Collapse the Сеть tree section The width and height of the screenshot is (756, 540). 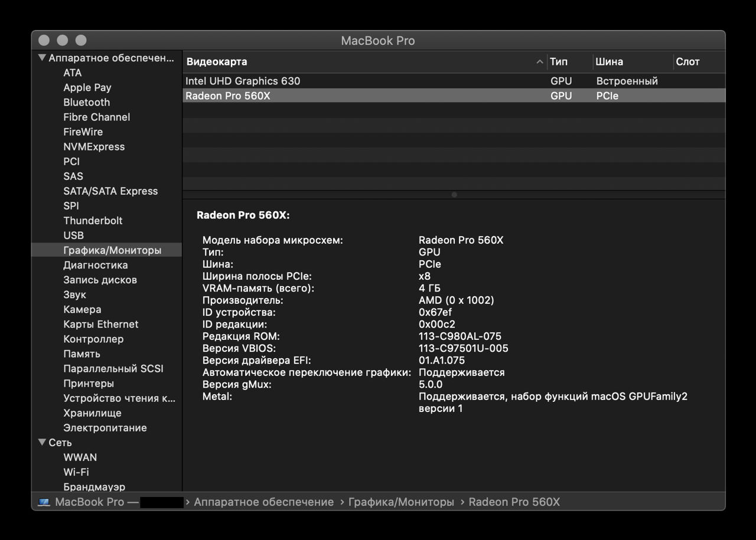pyautogui.click(x=42, y=442)
